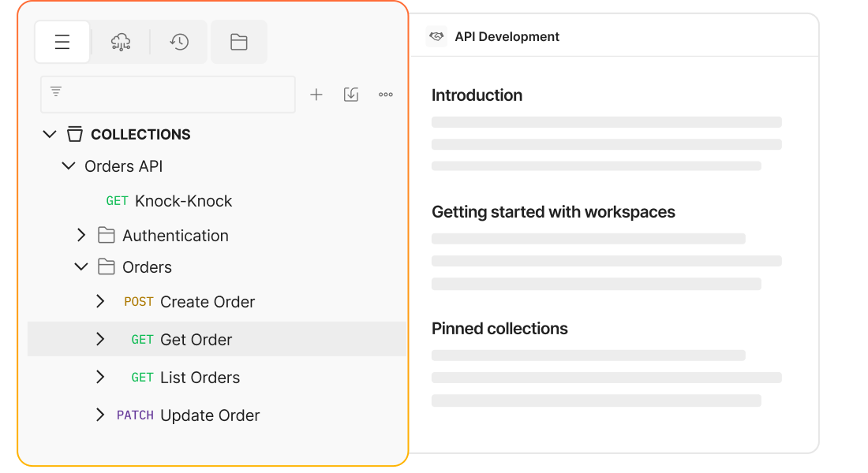The width and height of the screenshot is (868, 473).
Task: Open the Update Order PATCH request
Action: [x=210, y=415]
